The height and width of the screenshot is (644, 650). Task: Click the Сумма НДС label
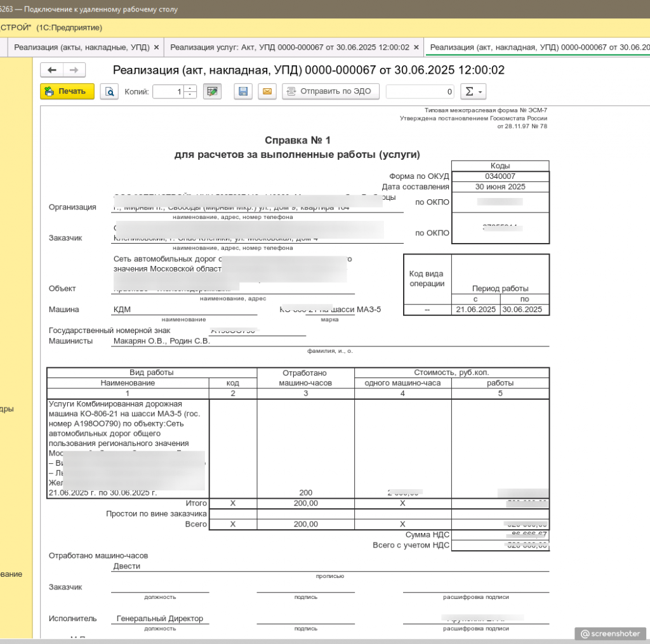click(x=427, y=535)
